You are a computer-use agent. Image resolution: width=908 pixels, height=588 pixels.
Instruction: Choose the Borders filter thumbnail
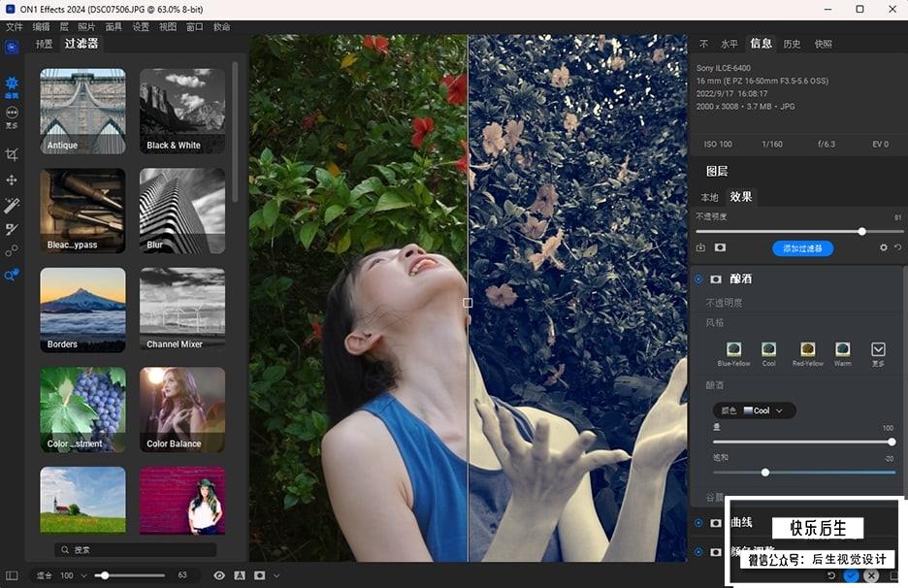82,310
